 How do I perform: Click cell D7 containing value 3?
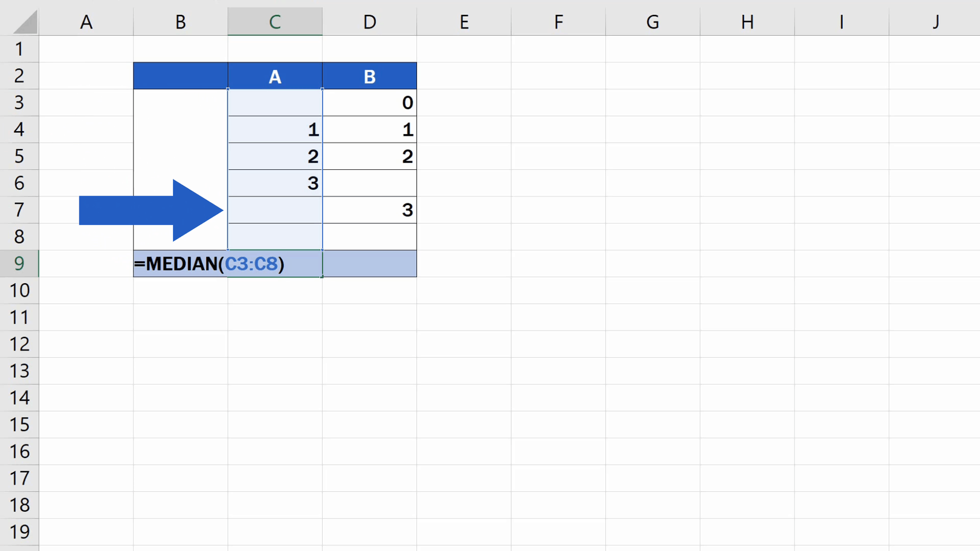point(369,210)
